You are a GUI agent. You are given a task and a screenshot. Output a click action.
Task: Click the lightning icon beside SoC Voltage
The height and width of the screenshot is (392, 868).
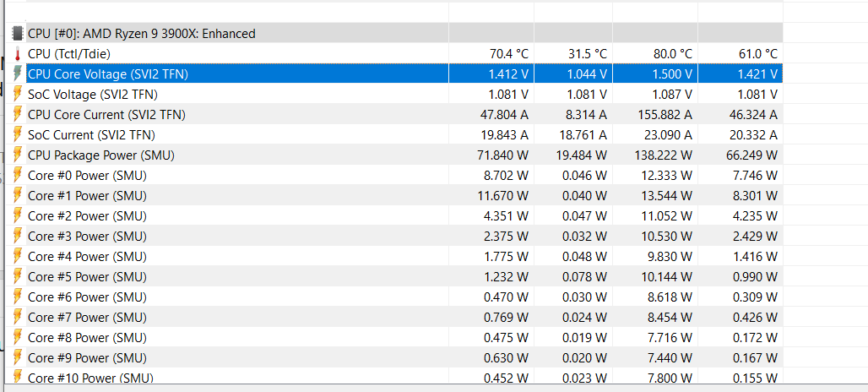pyautogui.click(x=18, y=94)
